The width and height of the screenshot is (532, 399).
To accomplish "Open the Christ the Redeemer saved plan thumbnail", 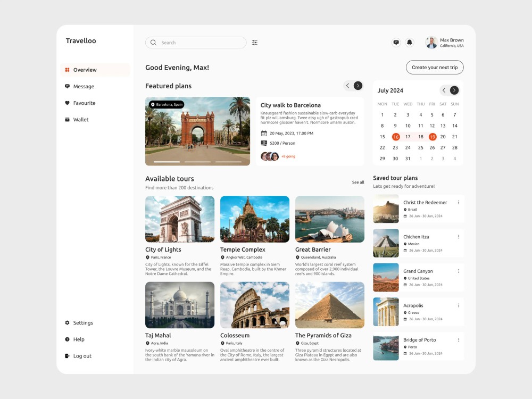I will coord(386,209).
